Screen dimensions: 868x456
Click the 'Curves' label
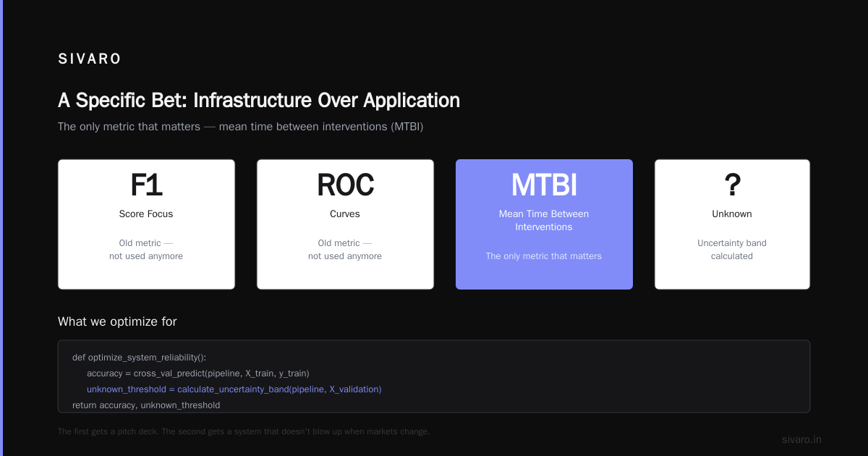(345, 214)
